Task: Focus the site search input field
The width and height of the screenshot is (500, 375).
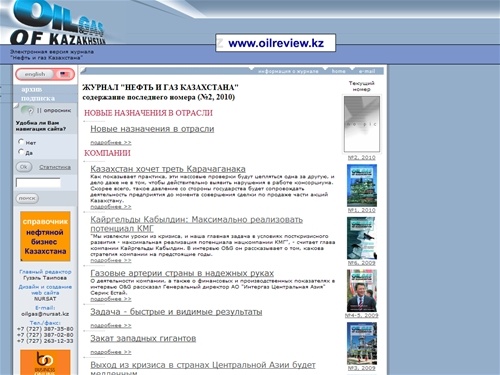Action: coord(38,183)
